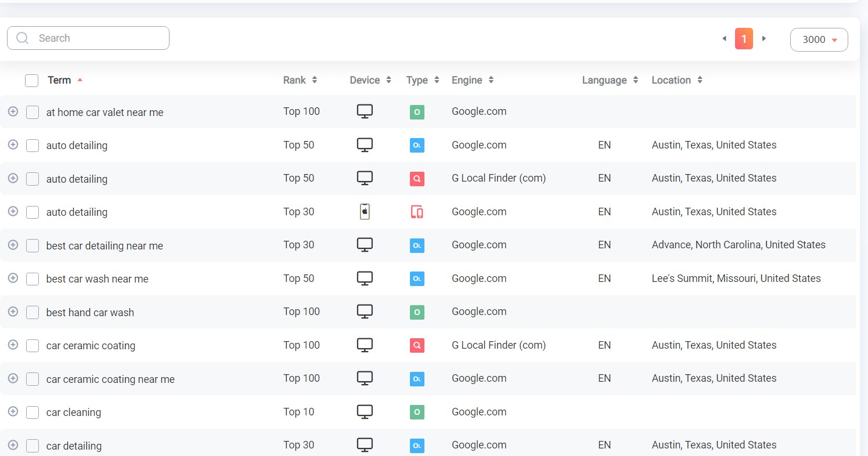
Task: Toggle the select-all checkbox beside the Term header
Action: (32, 81)
